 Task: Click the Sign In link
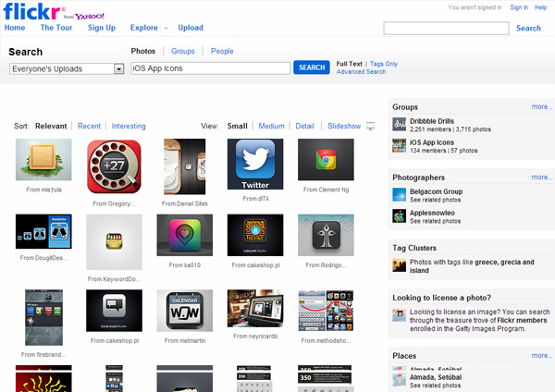point(519,7)
